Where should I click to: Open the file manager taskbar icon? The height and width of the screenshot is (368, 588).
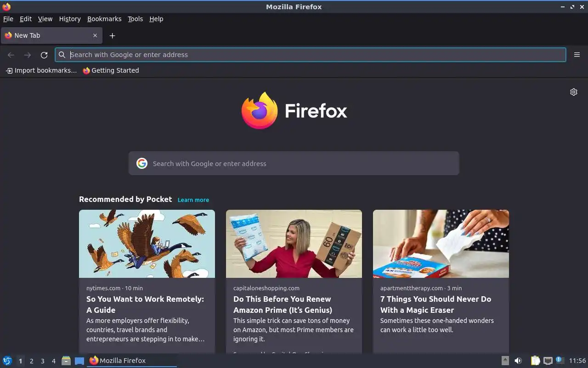point(66,361)
